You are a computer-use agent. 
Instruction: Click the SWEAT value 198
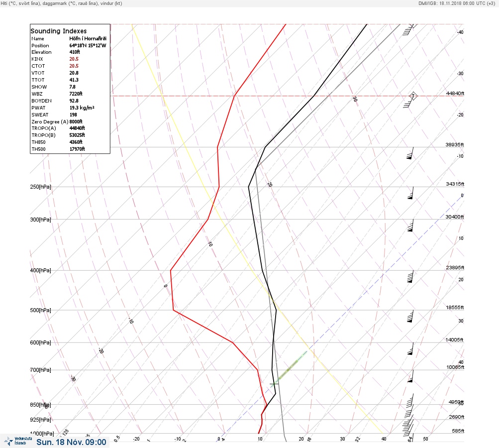coord(73,115)
